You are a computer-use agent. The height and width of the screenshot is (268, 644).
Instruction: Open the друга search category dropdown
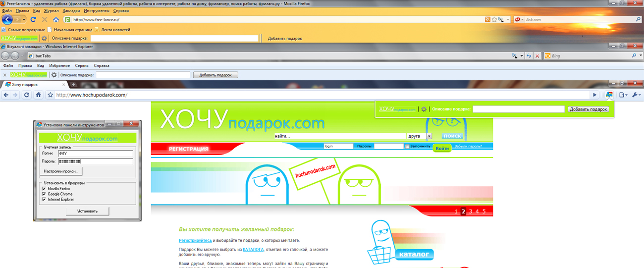click(429, 136)
